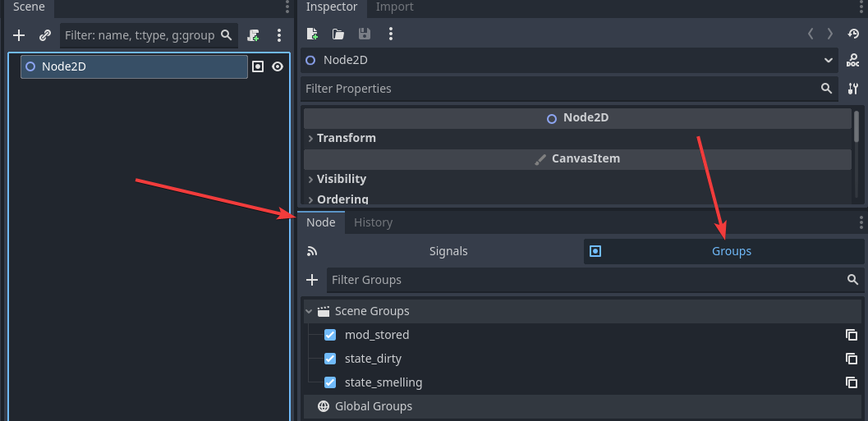The width and height of the screenshot is (868, 421).
Task: Click the Signals button
Action: point(448,251)
